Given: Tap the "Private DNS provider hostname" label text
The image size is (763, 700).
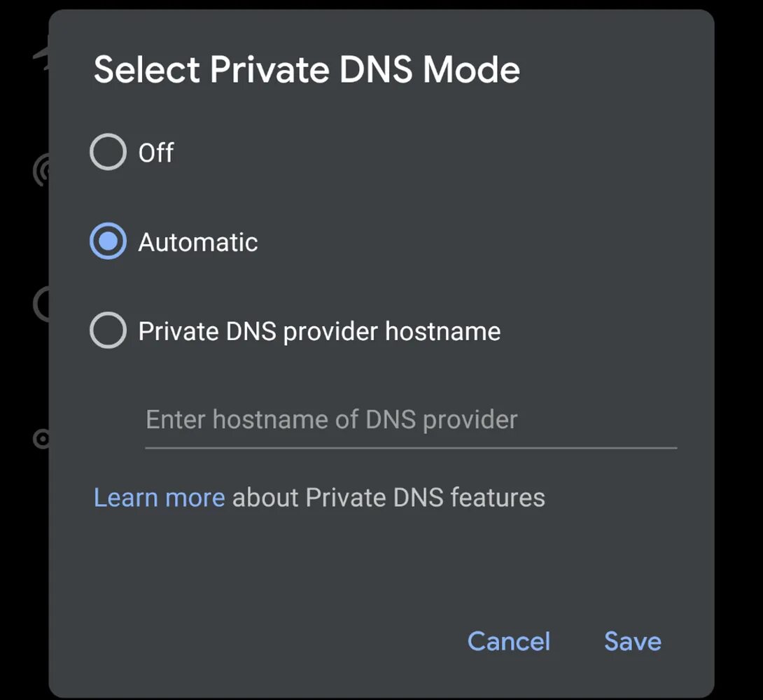Looking at the screenshot, I should (x=319, y=331).
